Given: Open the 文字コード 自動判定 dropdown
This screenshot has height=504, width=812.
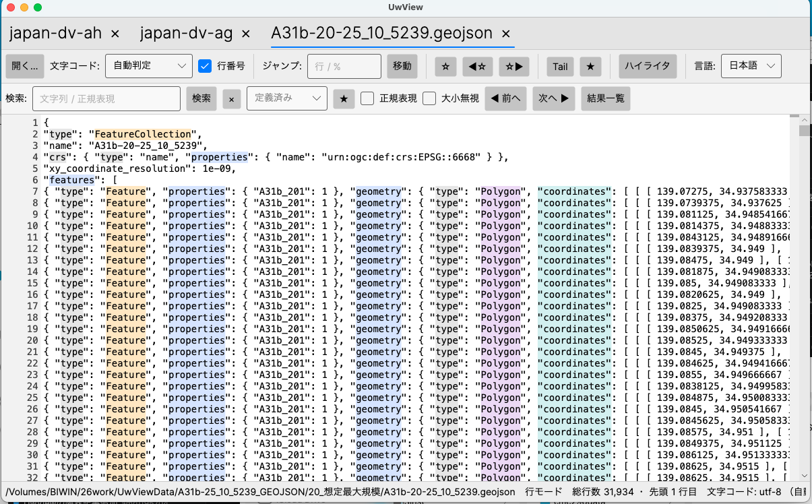Looking at the screenshot, I should tap(149, 66).
